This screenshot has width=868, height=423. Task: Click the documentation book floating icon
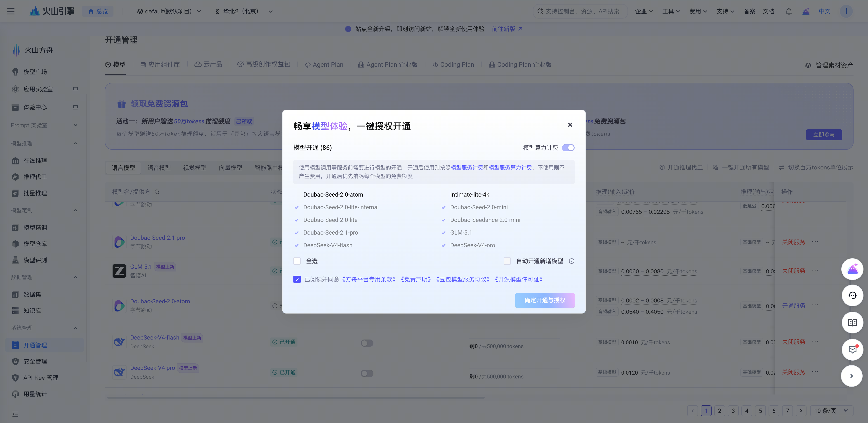point(852,323)
